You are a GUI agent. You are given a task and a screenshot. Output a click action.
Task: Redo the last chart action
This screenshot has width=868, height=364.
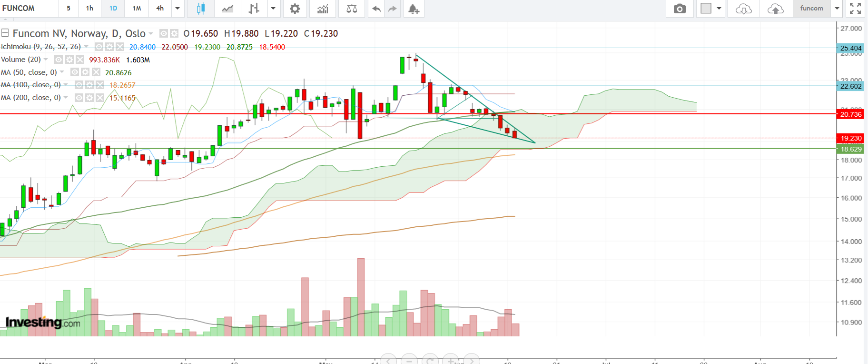point(392,9)
